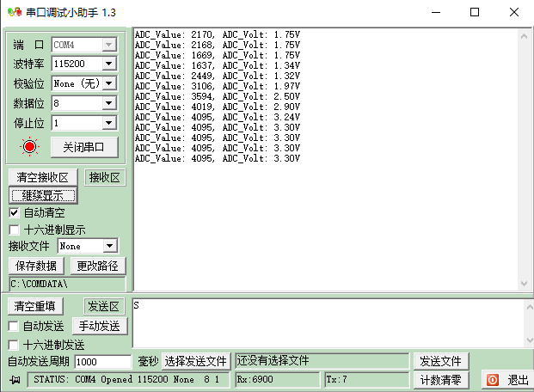This screenshot has width=534, height=392.
Task: Click 选择发送文件 button
Action: click(x=196, y=361)
